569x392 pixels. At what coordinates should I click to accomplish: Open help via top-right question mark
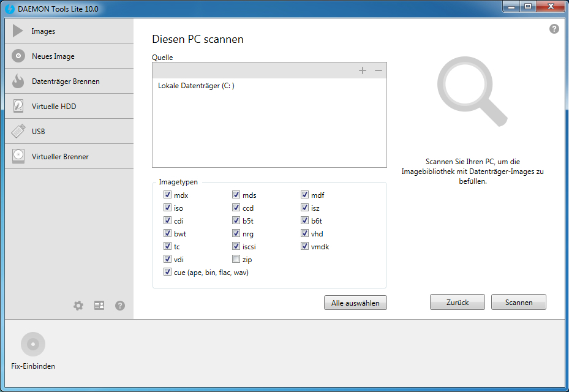click(554, 29)
